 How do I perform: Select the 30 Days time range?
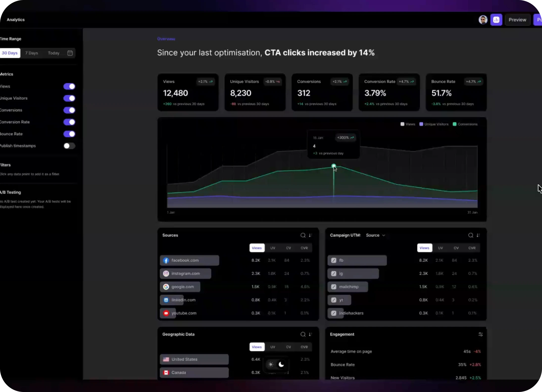(10, 53)
